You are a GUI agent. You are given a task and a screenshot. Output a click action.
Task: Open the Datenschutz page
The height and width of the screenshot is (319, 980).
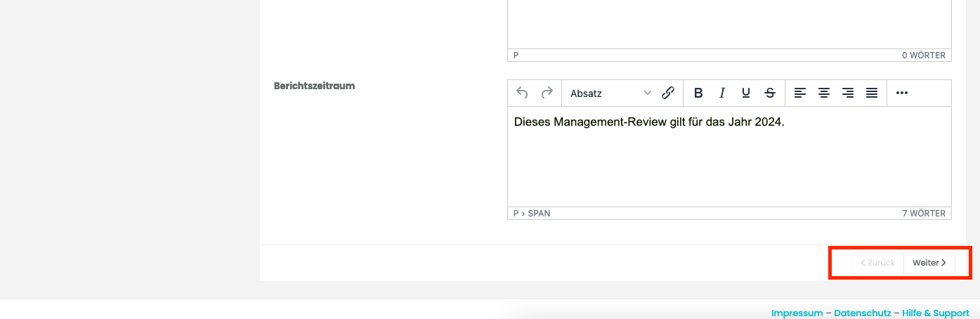pyautogui.click(x=862, y=313)
